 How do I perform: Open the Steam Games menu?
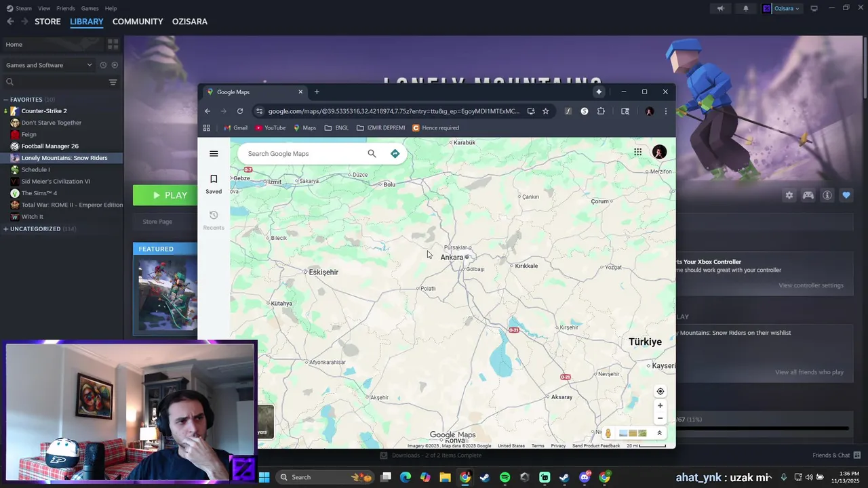90,8
